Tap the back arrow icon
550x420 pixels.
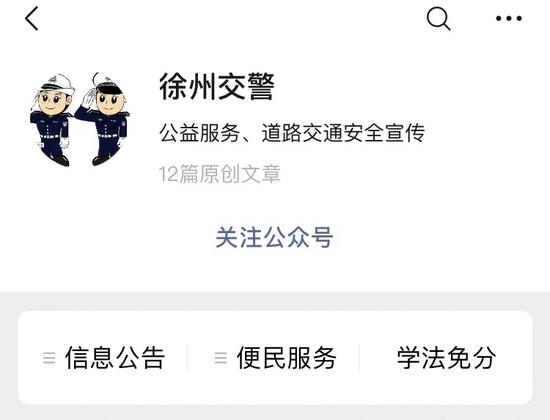pyautogui.click(x=32, y=18)
